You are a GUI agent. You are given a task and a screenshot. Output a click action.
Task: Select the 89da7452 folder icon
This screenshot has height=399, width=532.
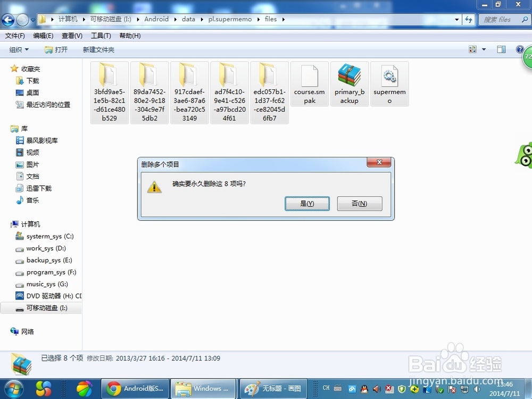pyautogui.click(x=148, y=74)
